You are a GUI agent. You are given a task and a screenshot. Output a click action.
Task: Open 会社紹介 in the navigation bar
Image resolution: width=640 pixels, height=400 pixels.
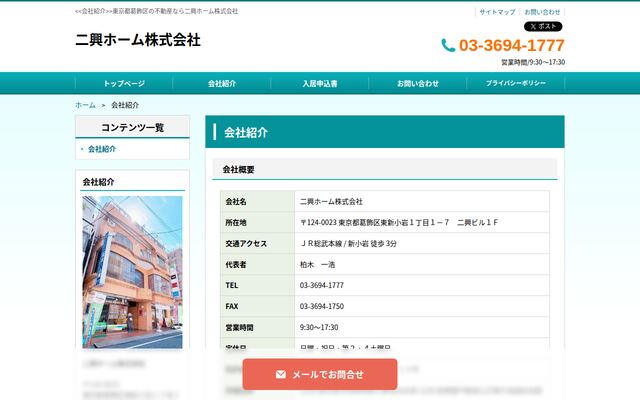tap(222, 83)
